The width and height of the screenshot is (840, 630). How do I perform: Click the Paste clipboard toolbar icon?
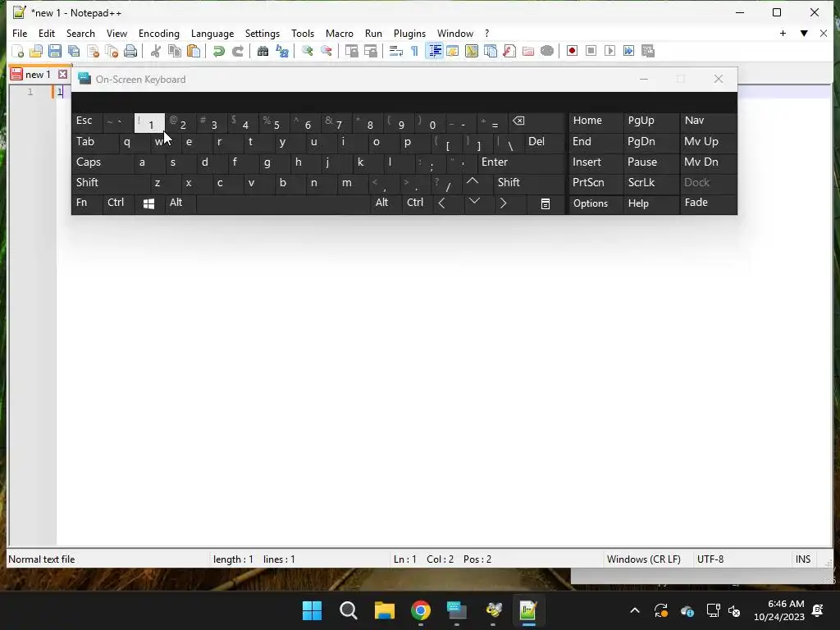194,51
